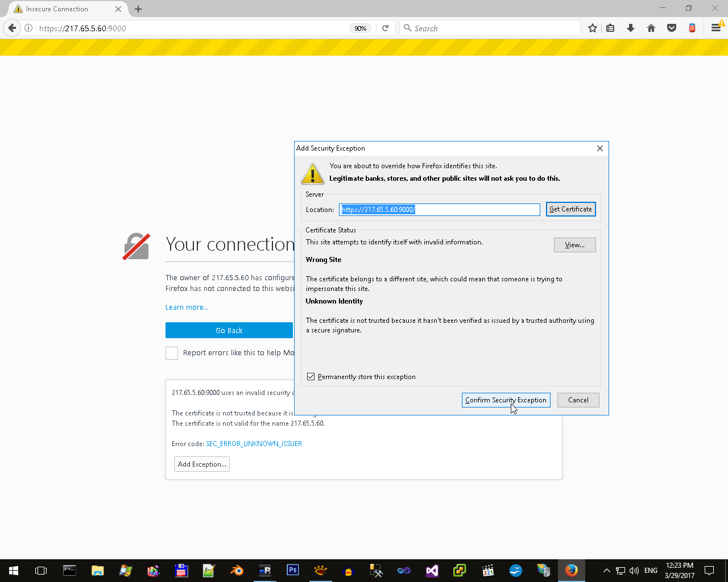Open File Explorer from taskbar
This screenshot has width=728, height=582.
(x=97, y=571)
